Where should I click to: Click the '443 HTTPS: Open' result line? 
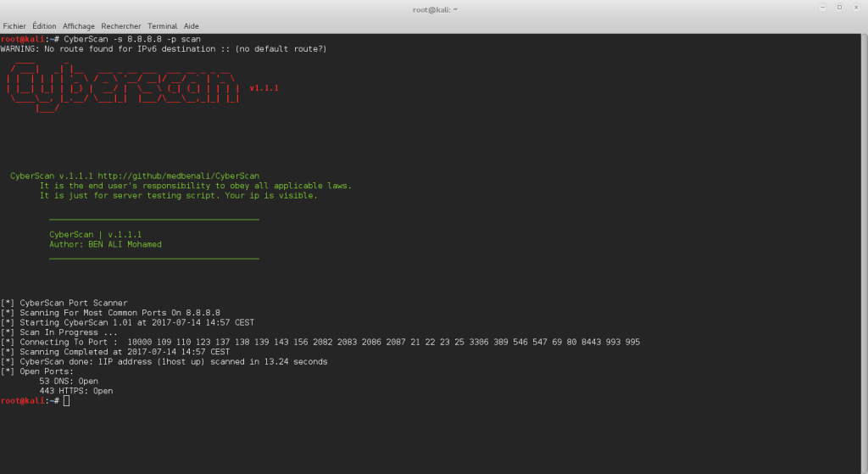[x=75, y=391]
